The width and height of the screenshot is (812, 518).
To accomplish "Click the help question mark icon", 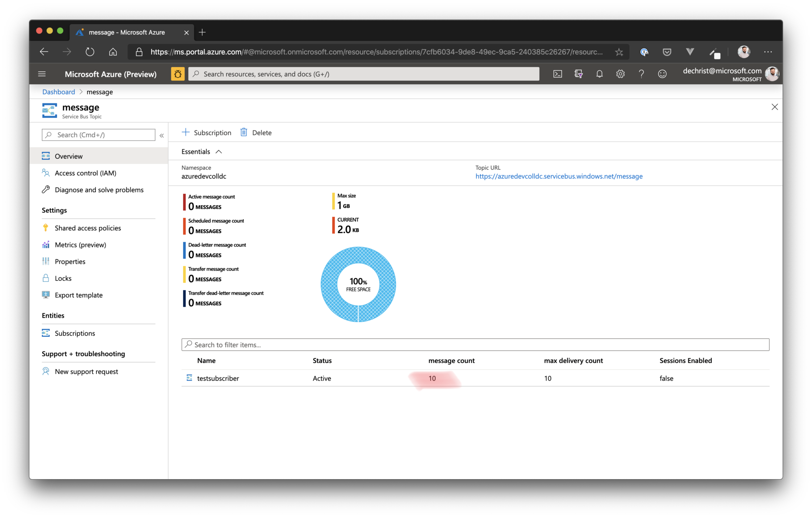I will [641, 74].
